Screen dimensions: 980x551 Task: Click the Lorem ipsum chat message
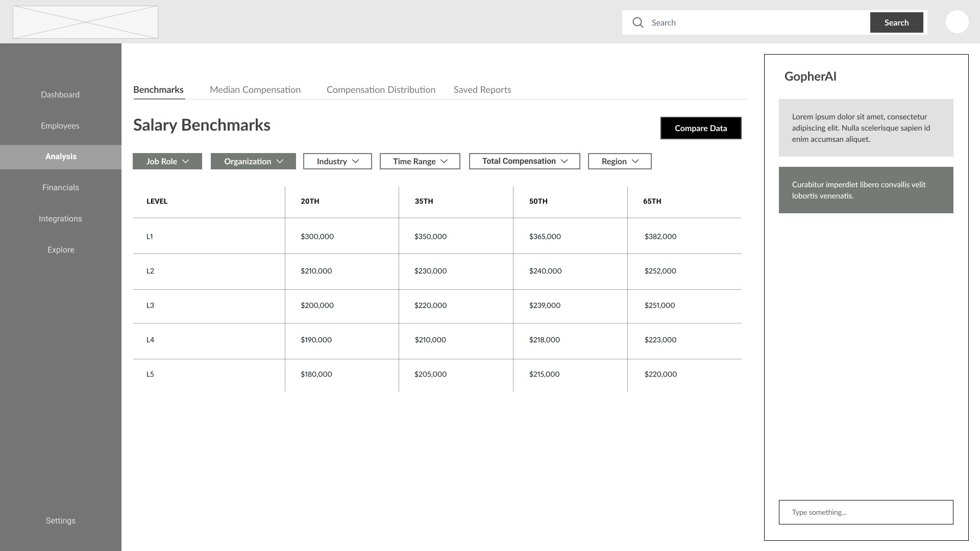point(866,128)
